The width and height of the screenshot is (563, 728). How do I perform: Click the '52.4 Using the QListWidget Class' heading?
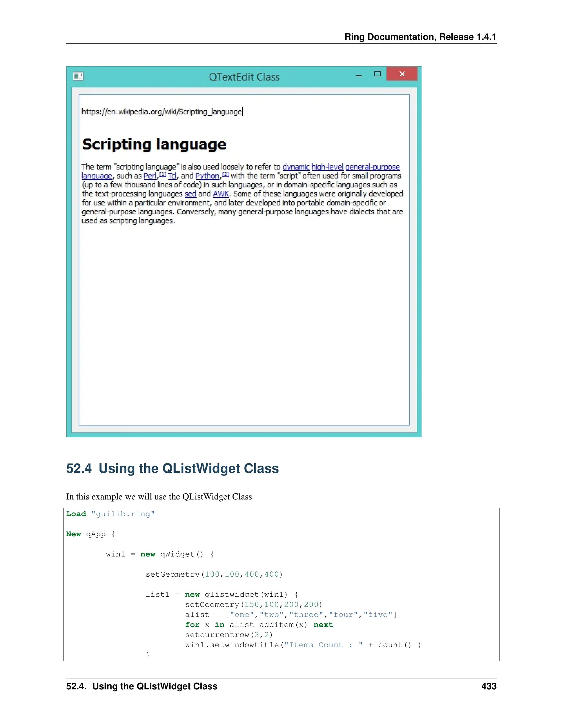pyautogui.click(x=172, y=468)
